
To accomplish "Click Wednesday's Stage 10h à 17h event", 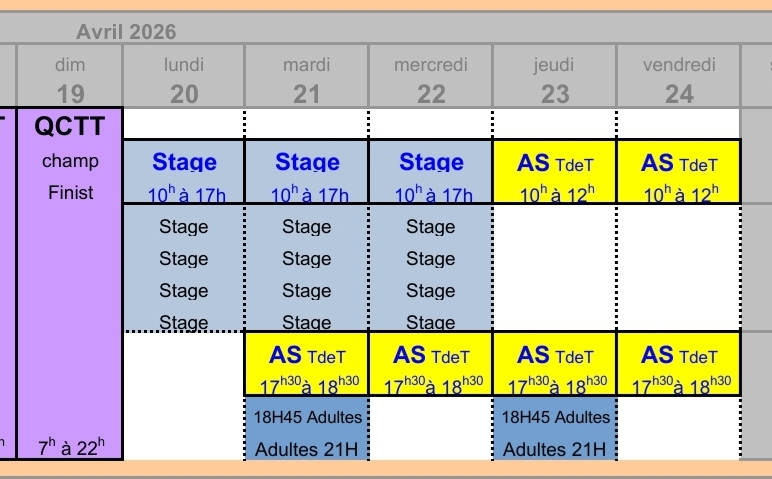I will pyautogui.click(x=431, y=173).
